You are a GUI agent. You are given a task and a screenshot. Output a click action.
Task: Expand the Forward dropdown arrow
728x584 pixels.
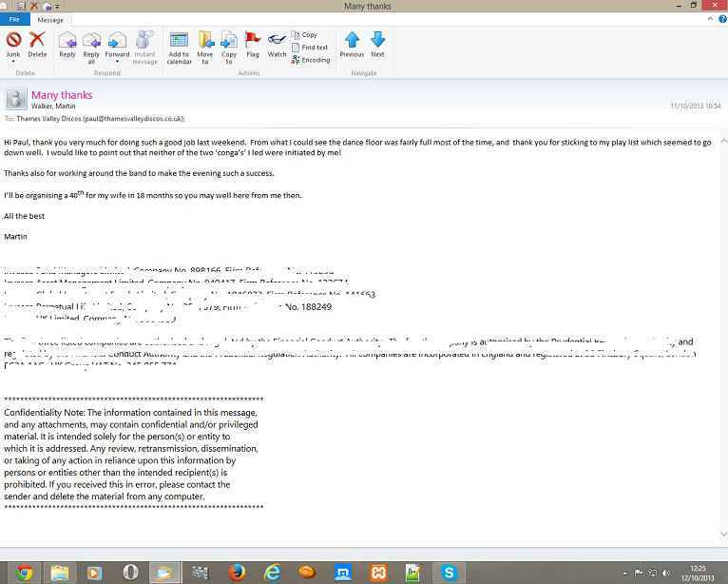click(x=117, y=62)
